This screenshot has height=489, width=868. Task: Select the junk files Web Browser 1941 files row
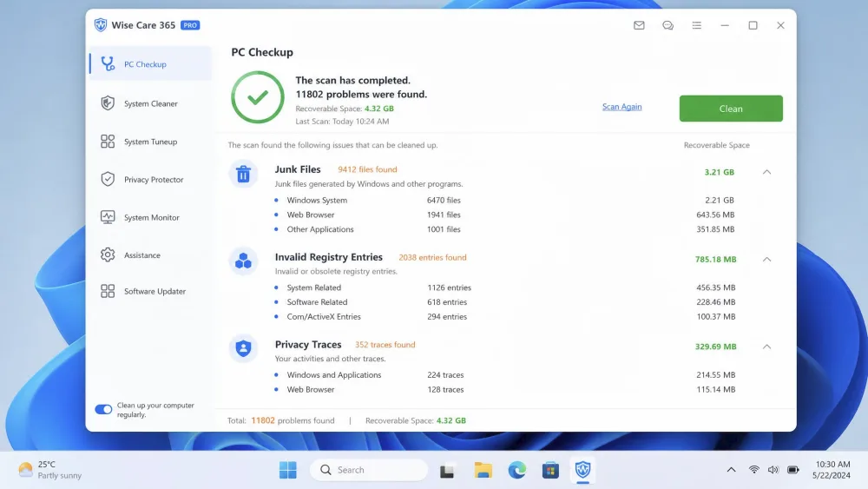coord(505,215)
